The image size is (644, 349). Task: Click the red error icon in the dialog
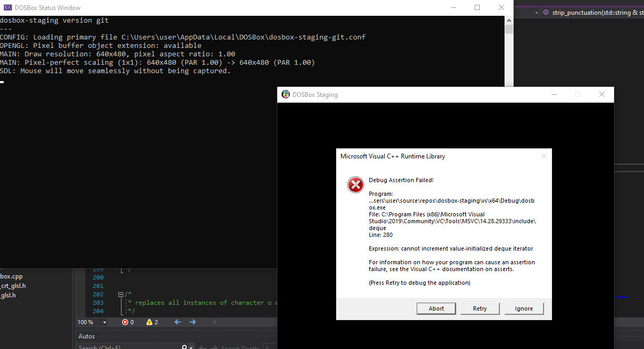(x=356, y=185)
